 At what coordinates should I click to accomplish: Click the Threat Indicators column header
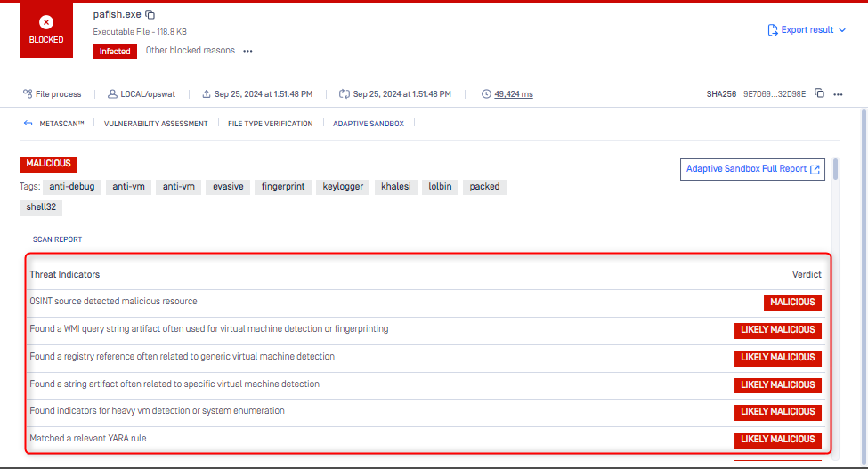tap(65, 274)
